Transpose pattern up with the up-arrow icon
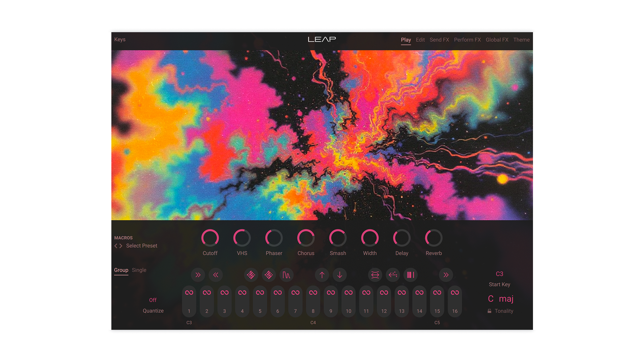Viewport: 644px width, 362px height. point(322,275)
